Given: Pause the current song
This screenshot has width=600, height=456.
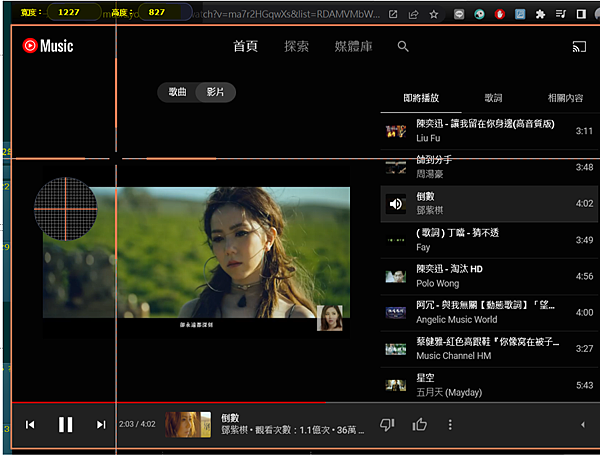Looking at the screenshot, I should click(x=65, y=425).
